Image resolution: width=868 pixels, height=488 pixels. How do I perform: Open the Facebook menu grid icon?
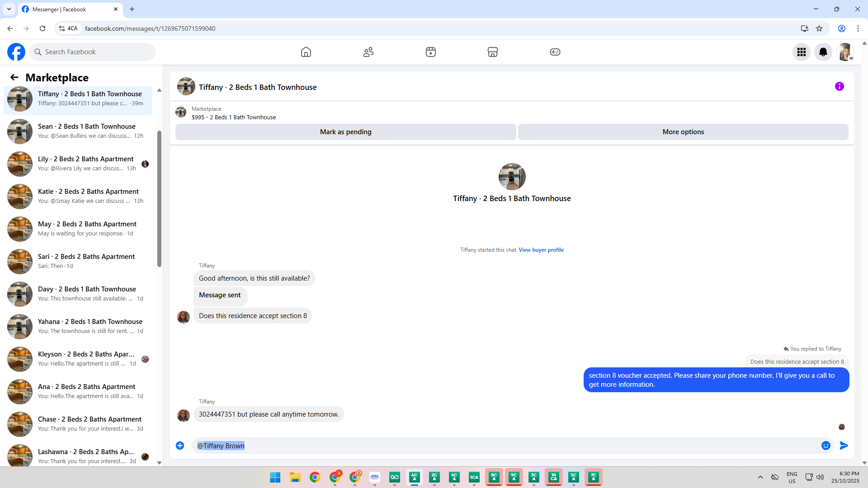[802, 52]
